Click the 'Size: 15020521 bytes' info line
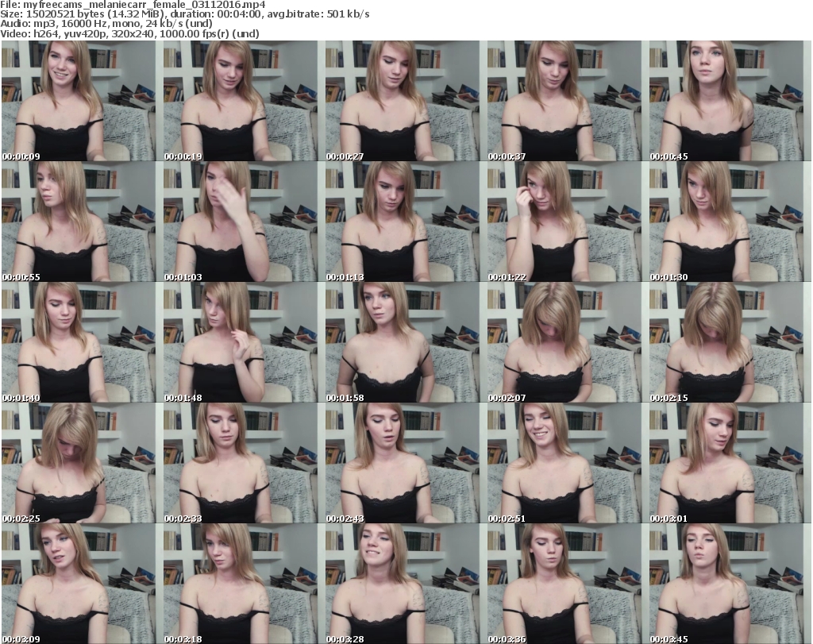Screen dimensions: 813x644 tap(184, 14)
